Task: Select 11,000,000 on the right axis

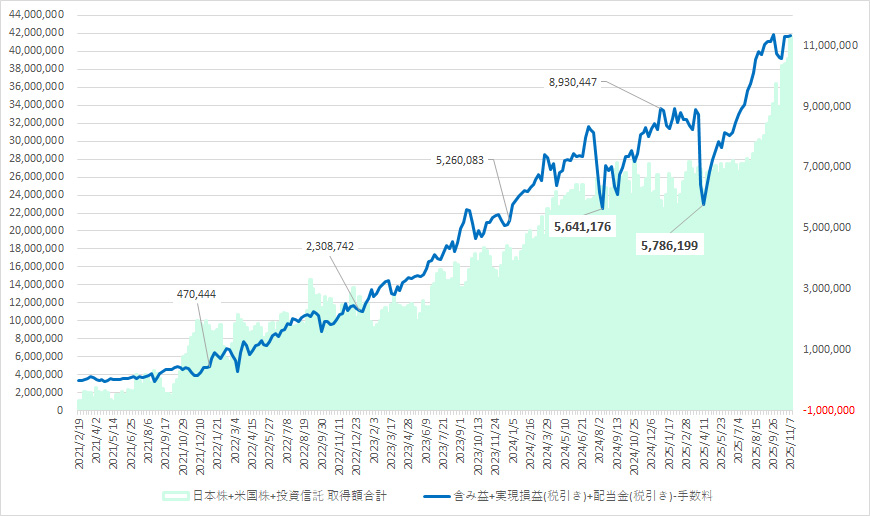Action: [x=826, y=46]
